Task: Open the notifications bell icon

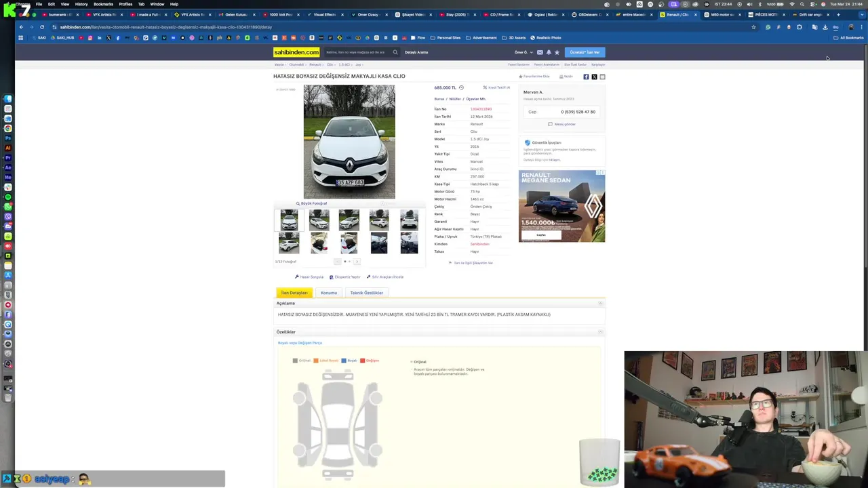Action: [x=549, y=52]
